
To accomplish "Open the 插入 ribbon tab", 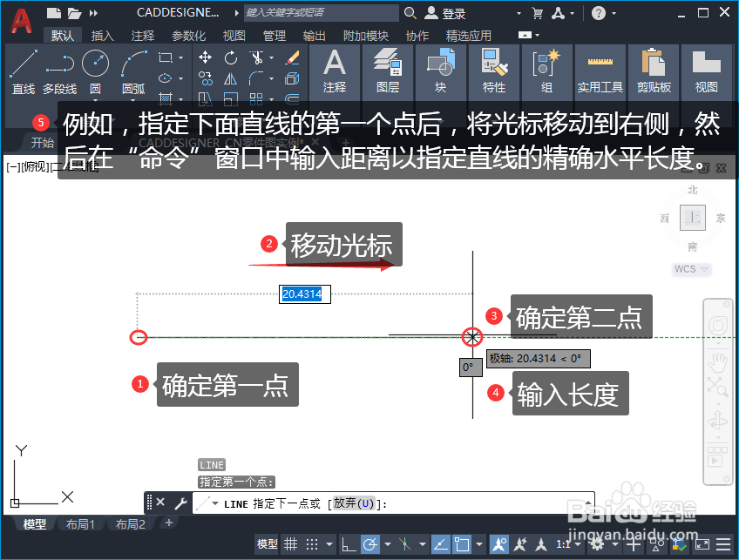I will [102, 36].
